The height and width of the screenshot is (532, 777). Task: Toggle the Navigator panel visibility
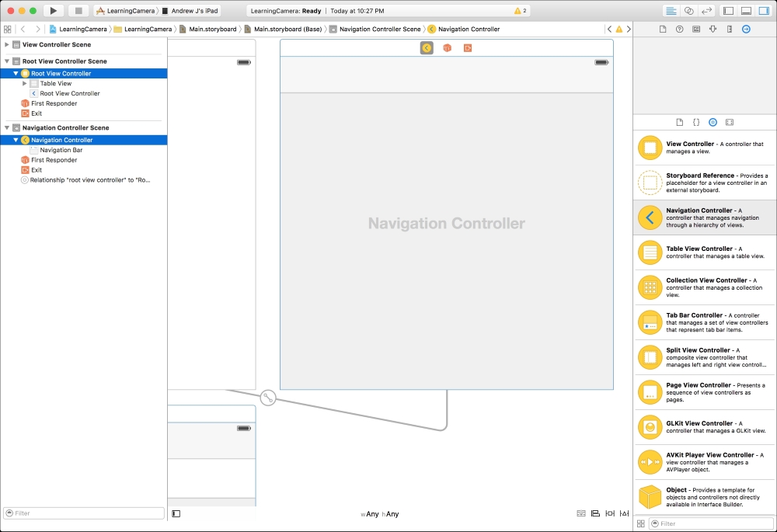click(729, 11)
